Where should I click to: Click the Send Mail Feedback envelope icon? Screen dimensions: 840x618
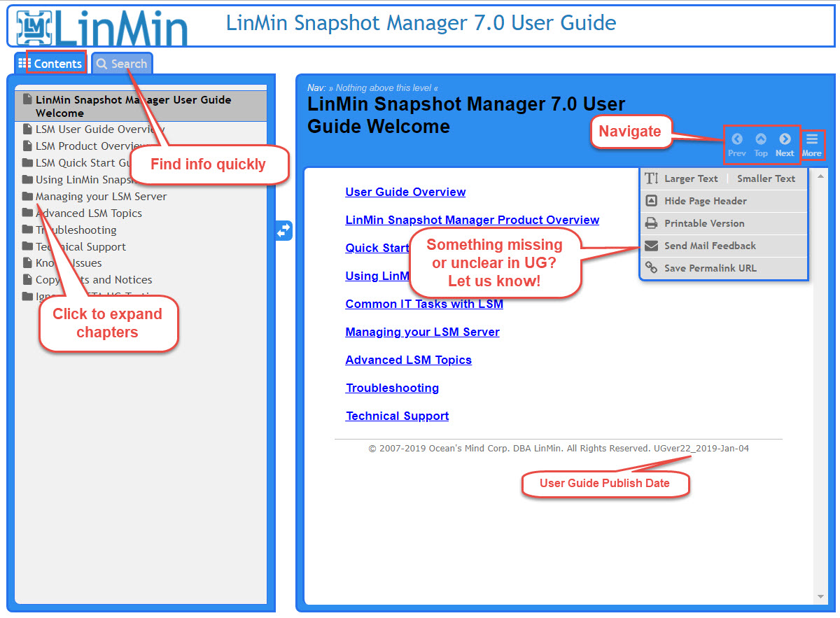tap(651, 246)
